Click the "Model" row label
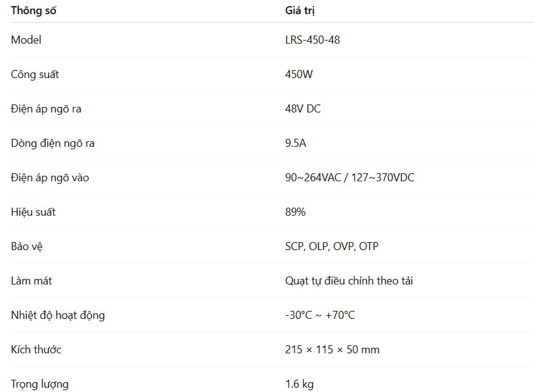This screenshot has height=392, width=533. (x=26, y=40)
